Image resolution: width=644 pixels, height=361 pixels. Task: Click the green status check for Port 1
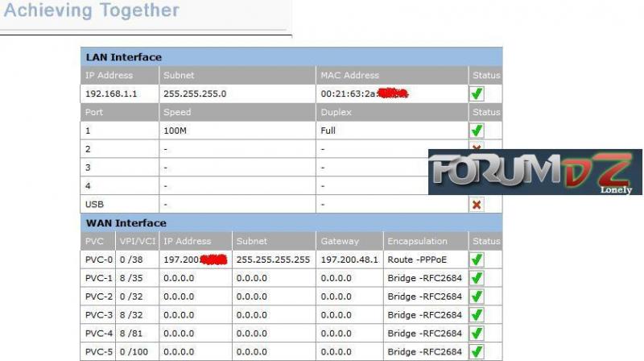tap(477, 130)
